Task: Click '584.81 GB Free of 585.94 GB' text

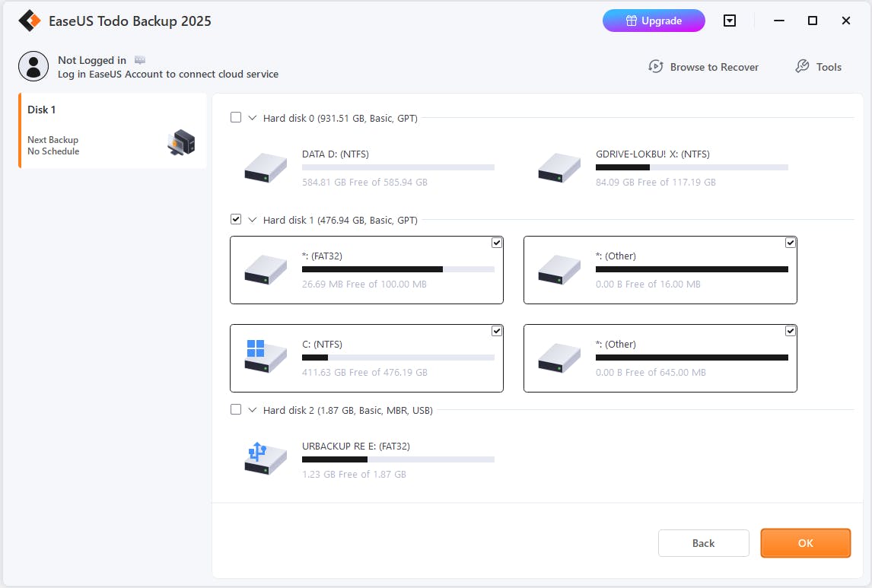Action: (364, 182)
